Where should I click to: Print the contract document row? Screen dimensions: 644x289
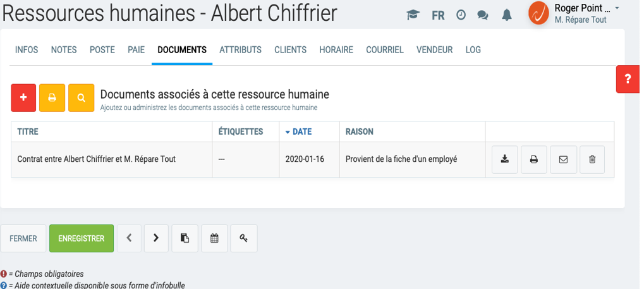[x=533, y=159]
